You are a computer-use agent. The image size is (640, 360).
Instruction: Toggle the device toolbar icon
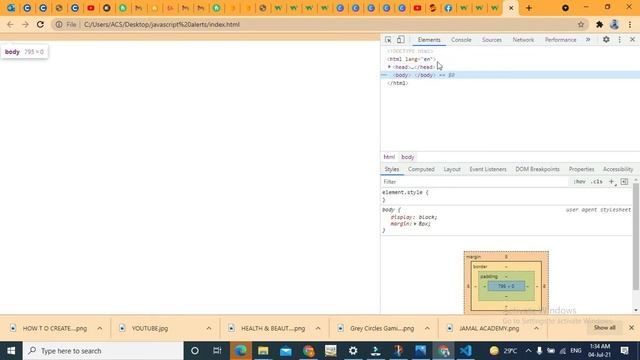pos(400,40)
